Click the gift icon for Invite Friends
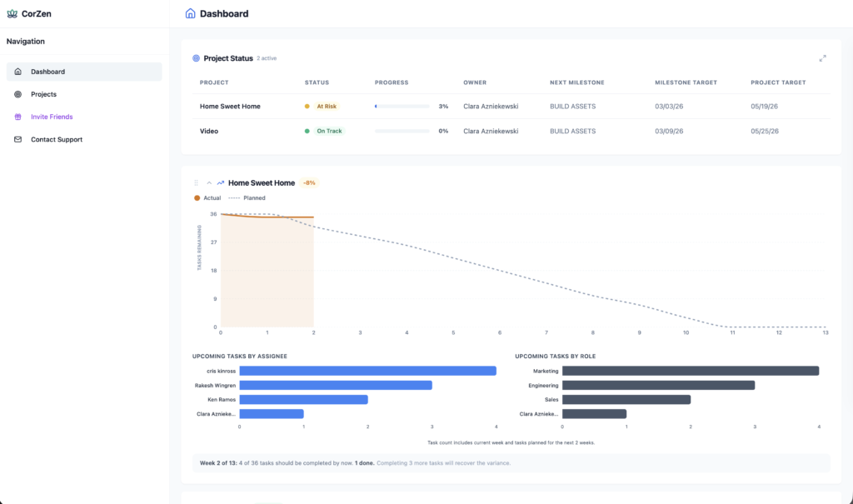This screenshot has width=853, height=504. pyautogui.click(x=18, y=117)
